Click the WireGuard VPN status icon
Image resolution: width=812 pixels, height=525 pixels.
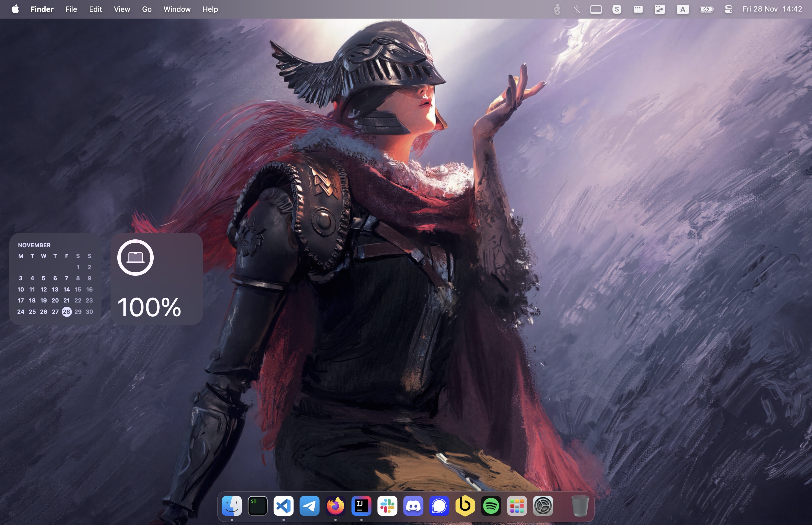(x=557, y=9)
